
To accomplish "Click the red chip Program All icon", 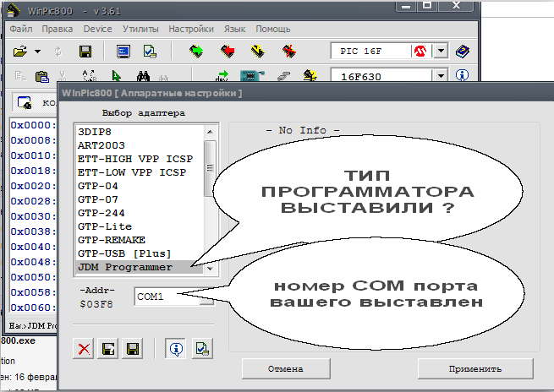I will [x=228, y=52].
